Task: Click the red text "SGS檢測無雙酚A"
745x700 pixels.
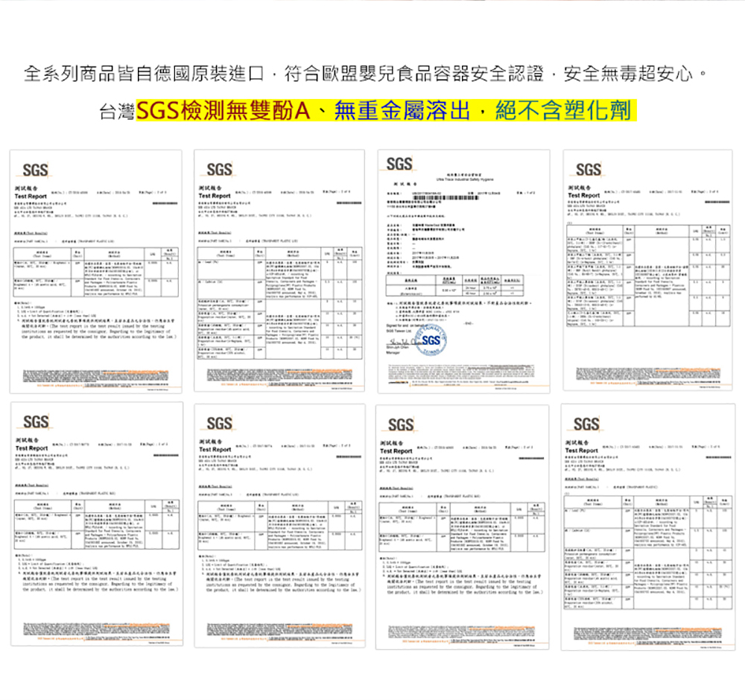Action: click(x=223, y=111)
